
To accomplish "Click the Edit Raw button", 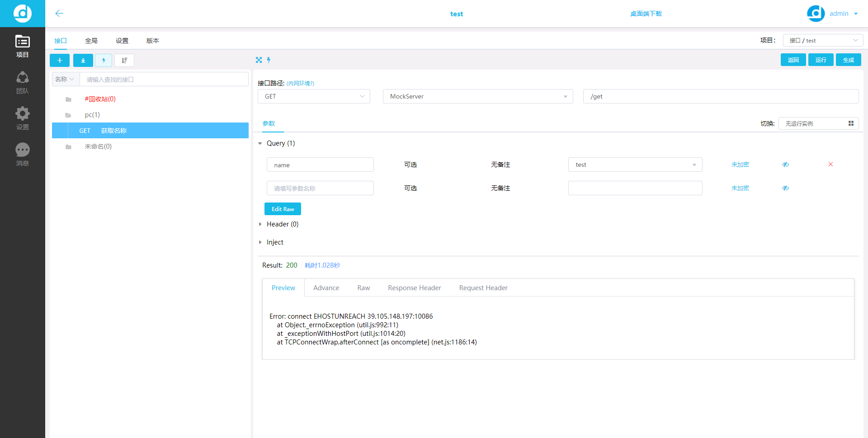I will pos(283,209).
